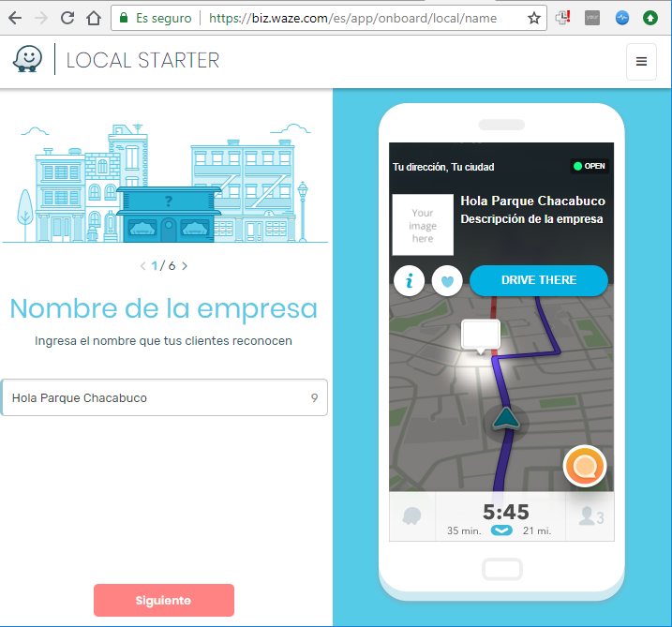This screenshot has height=627, width=672.
Task: Click the orange chat report button on map
Action: [x=585, y=467]
